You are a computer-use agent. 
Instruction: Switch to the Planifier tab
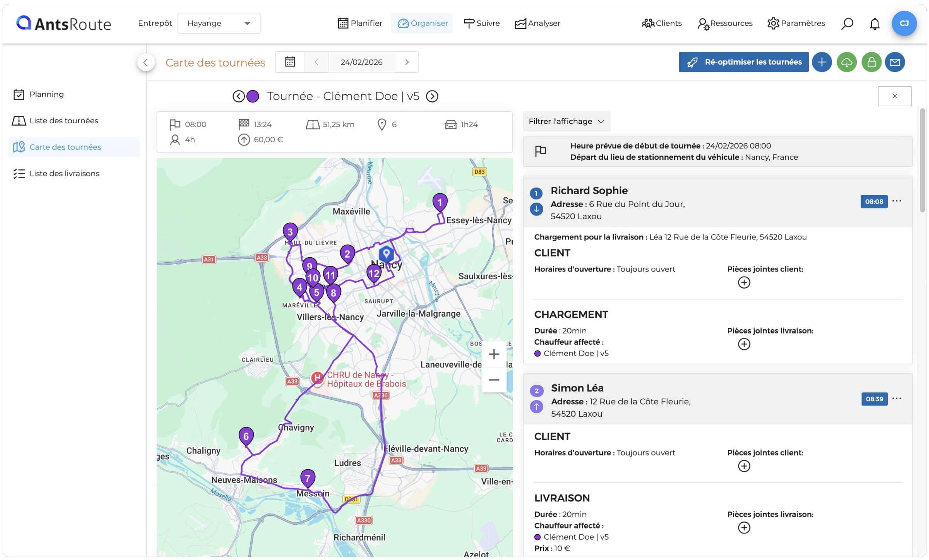click(x=360, y=23)
